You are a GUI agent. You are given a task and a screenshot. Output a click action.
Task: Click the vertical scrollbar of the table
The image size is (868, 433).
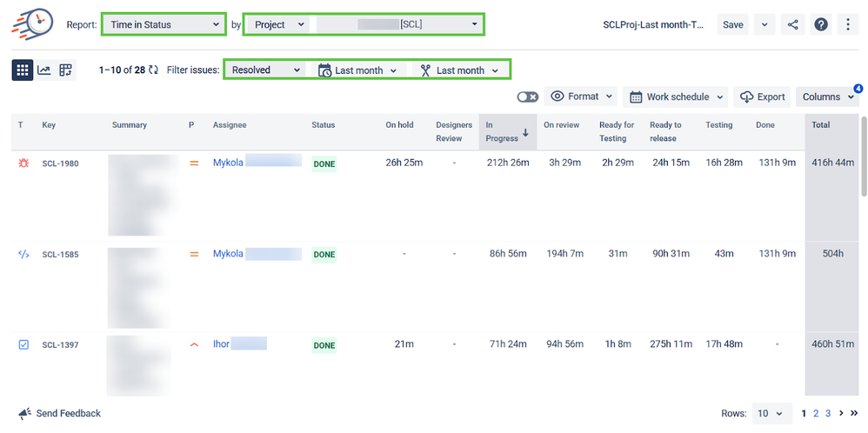click(865, 157)
